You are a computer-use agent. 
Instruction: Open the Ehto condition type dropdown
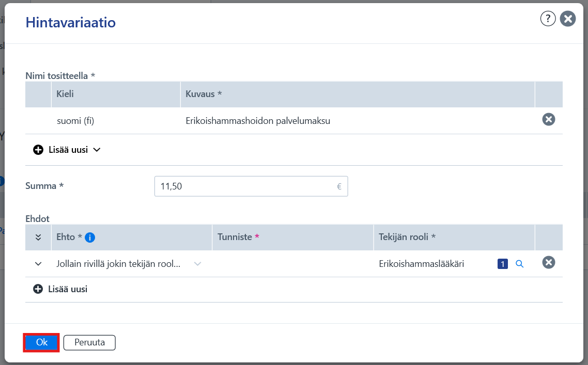click(197, 264)
